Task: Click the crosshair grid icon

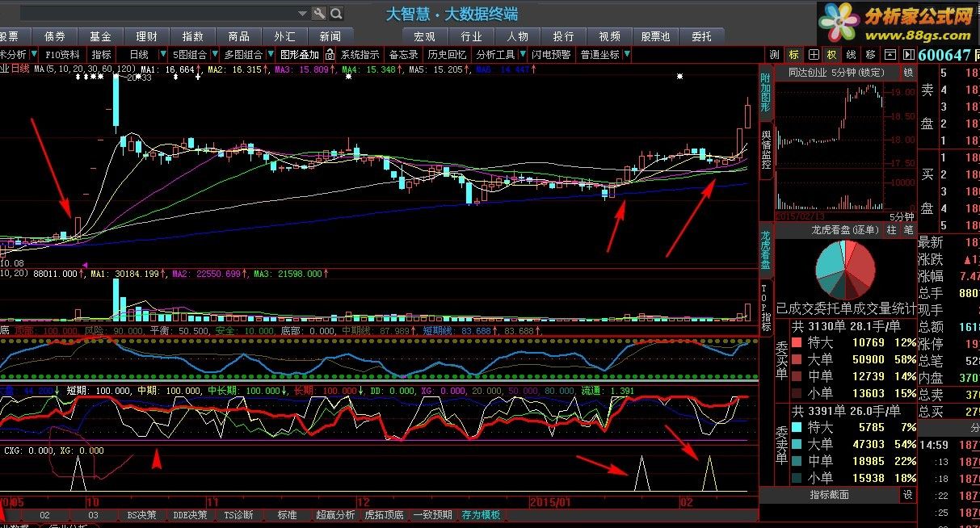Action: 814,55
